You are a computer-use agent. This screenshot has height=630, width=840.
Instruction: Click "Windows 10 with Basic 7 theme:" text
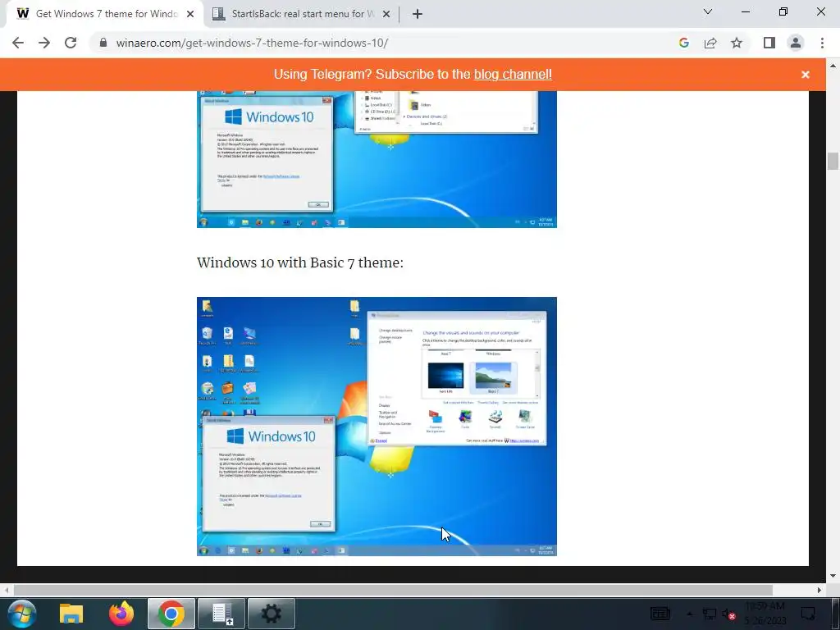pyautogui.click(x=300, y=262)
